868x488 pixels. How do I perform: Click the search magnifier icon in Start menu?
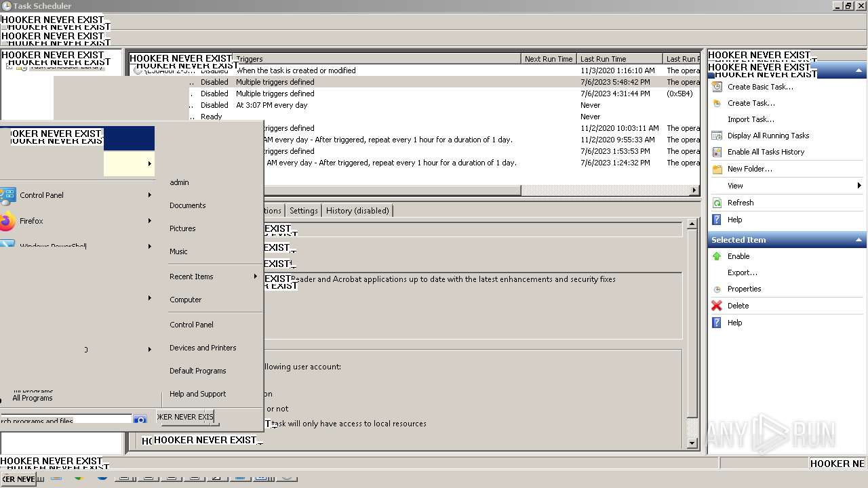(x=140, y=420)
